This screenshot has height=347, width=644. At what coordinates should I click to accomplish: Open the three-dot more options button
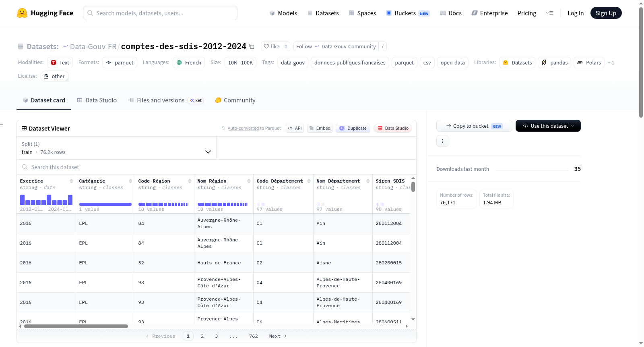coord(442,141)
